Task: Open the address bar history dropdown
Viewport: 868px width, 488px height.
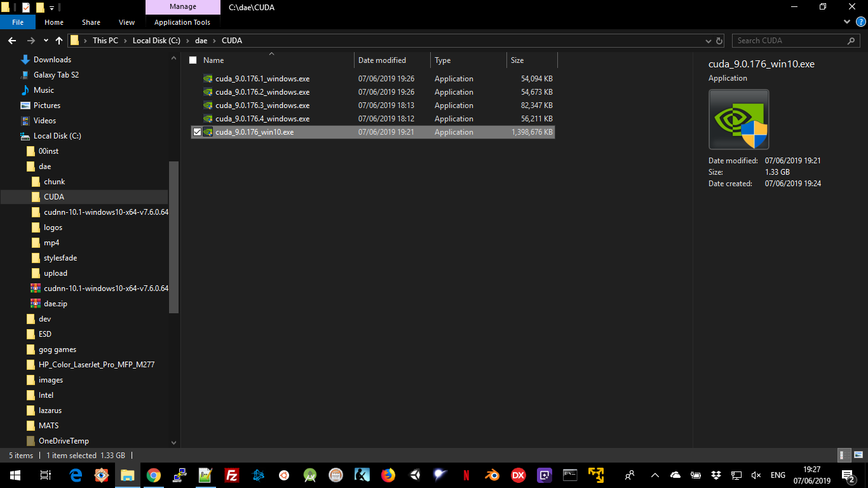Action: click(709, 41)
